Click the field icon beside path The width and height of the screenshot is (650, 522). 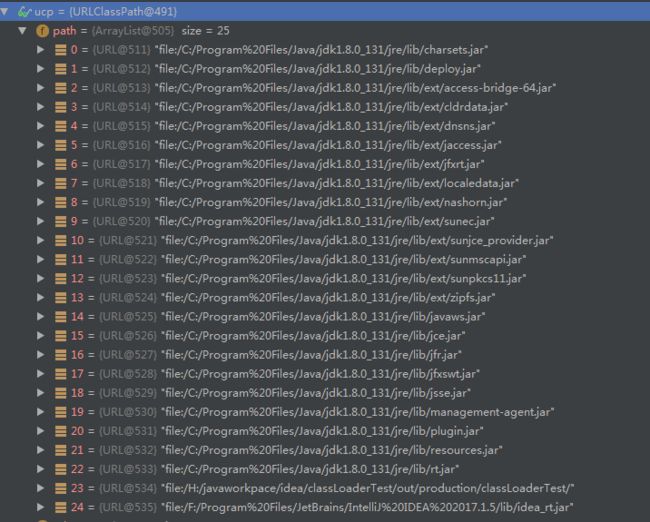click(42, 31)
